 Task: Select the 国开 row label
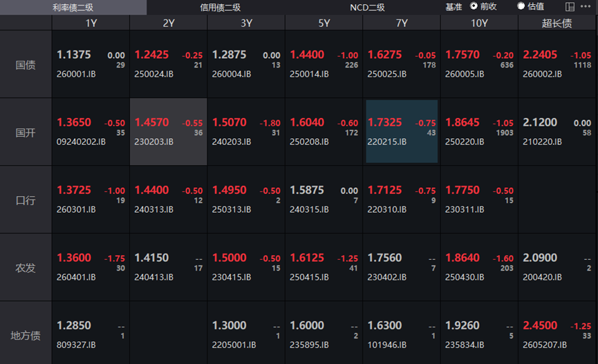26,133
